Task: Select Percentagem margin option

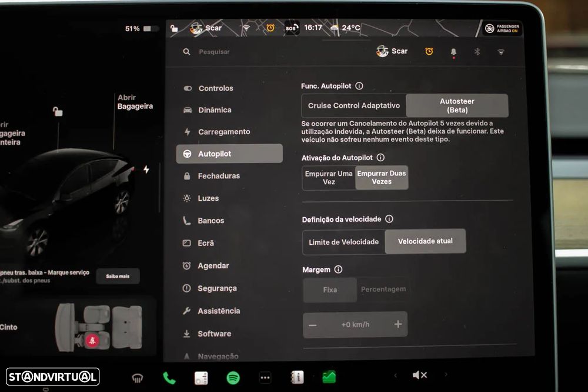Action: click(383, 289)
